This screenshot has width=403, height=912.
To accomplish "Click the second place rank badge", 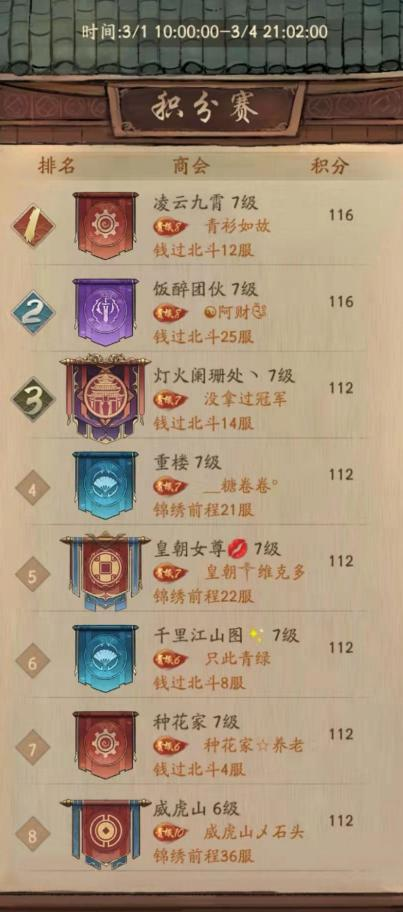I will pyautogui.click(x=33, y=312).
